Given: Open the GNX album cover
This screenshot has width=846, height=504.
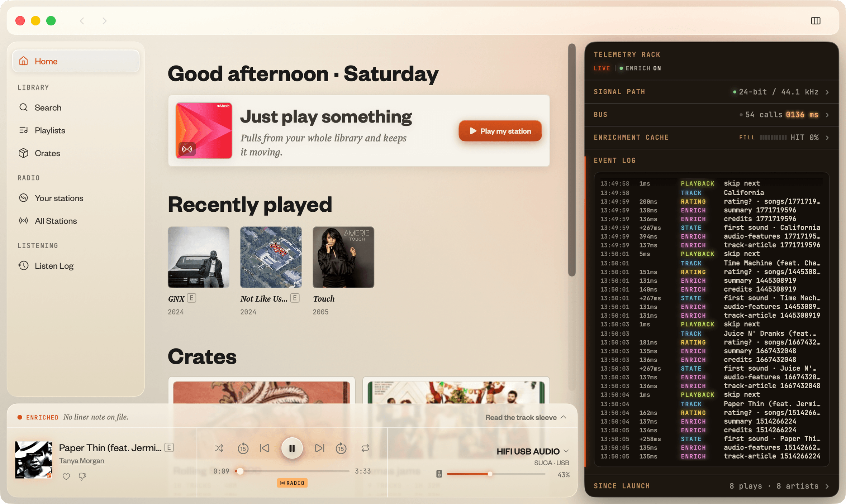Looking at the screenshot, I should [199, 257].
